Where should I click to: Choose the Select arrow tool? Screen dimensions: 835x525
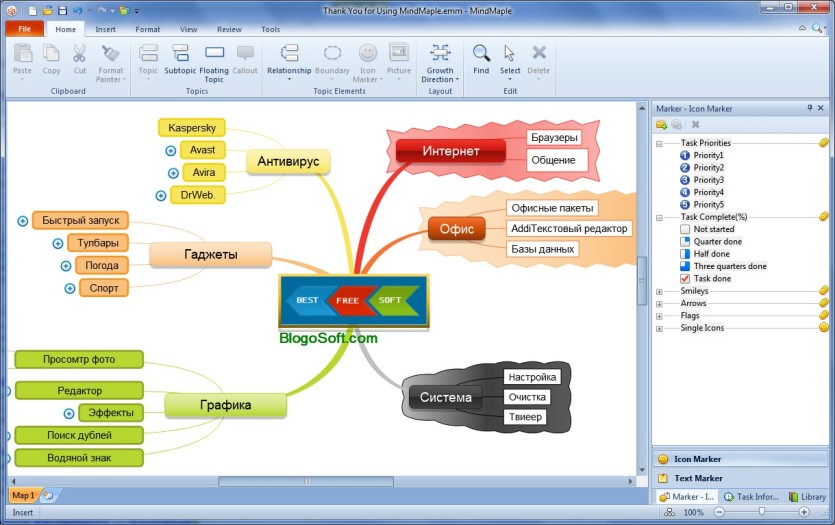509,53
